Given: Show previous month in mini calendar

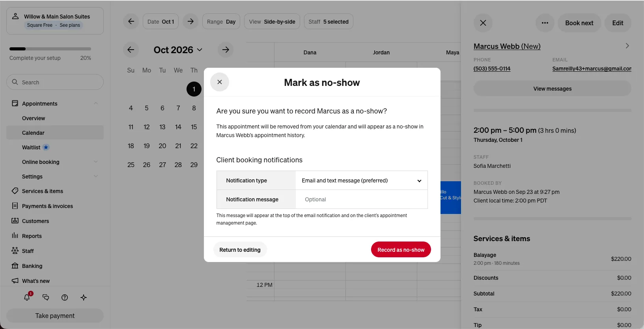Looking at the screenshot, I should 131,50.
